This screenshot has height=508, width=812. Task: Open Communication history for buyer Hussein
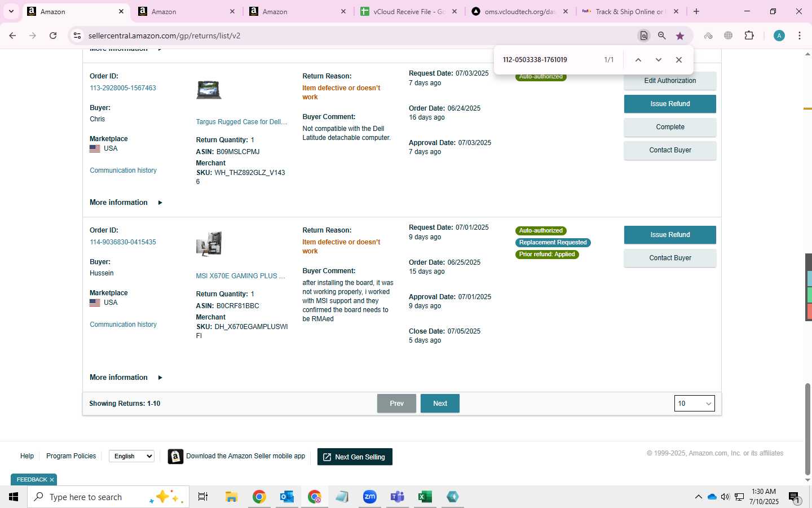[123, 325]
